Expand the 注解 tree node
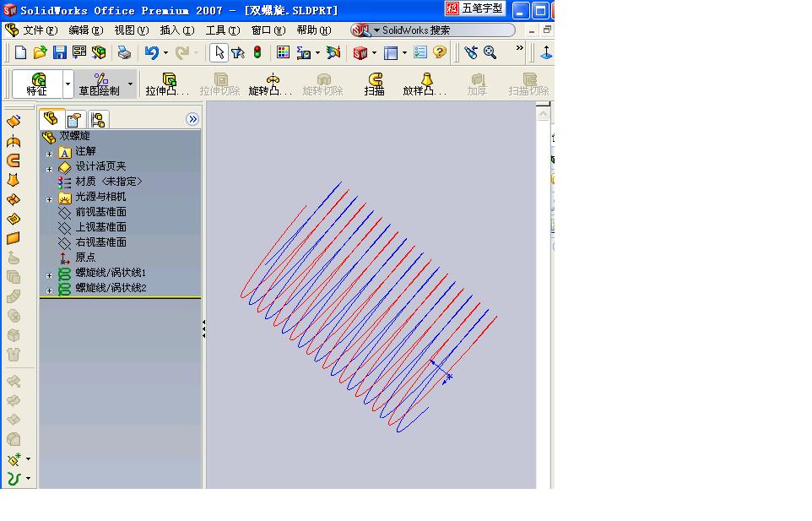812x521 pixels. point(49,154)
